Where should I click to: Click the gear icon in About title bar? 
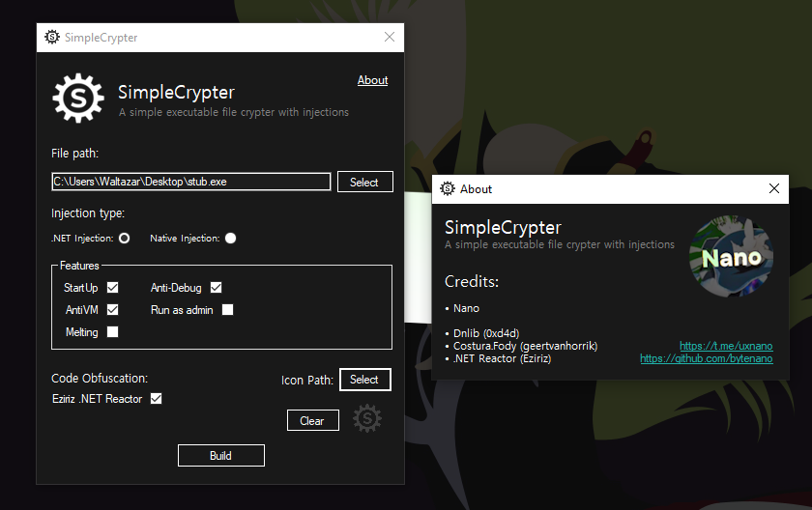448,188
